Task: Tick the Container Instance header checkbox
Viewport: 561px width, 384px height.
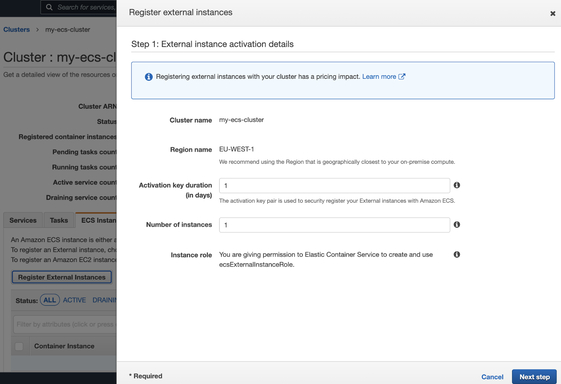Action: point(19,346)
